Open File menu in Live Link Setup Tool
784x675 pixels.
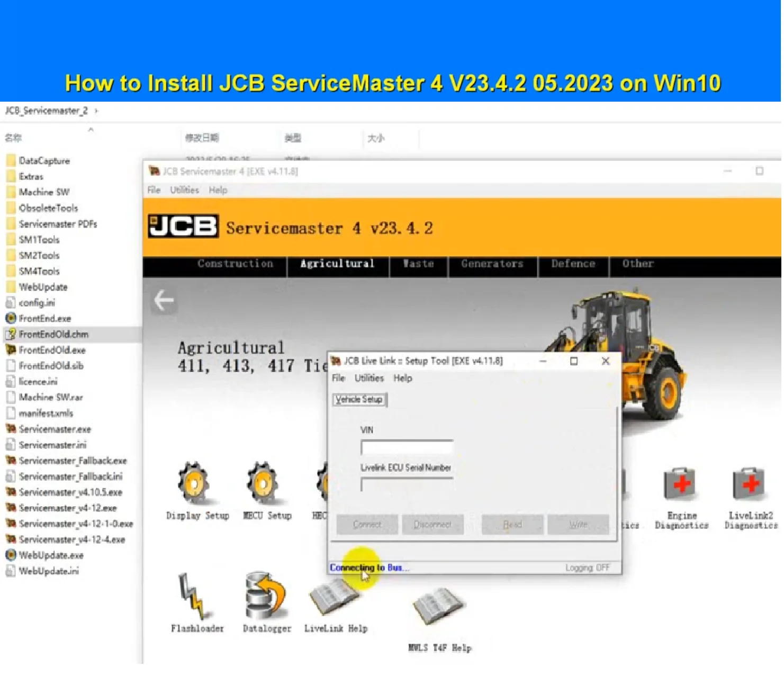339,379
